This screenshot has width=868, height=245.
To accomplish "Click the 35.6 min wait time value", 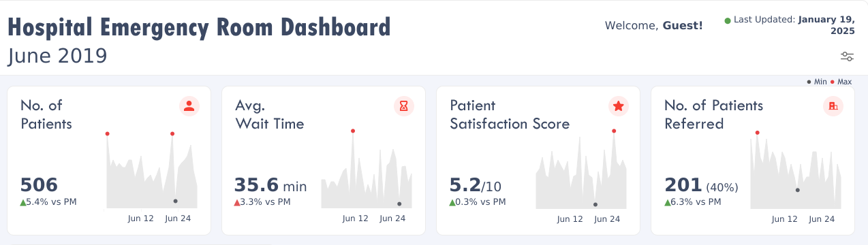I will (270, 185).
